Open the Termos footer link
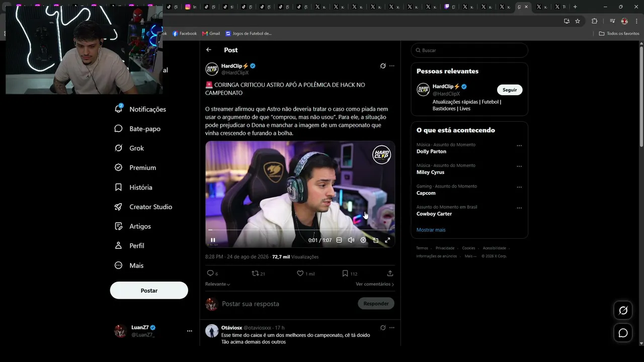This screenshot has width=644, height=362. [422, 248]
